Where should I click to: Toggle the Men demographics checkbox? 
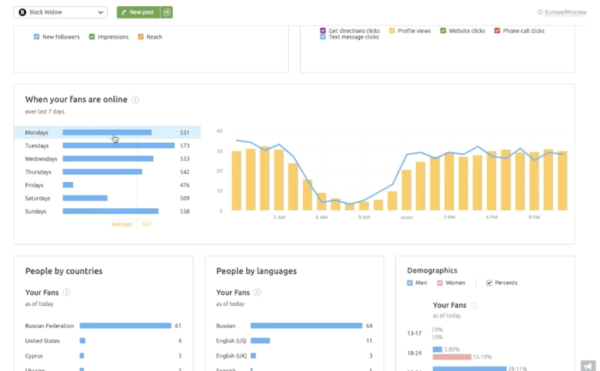click(x=410, y=283)
